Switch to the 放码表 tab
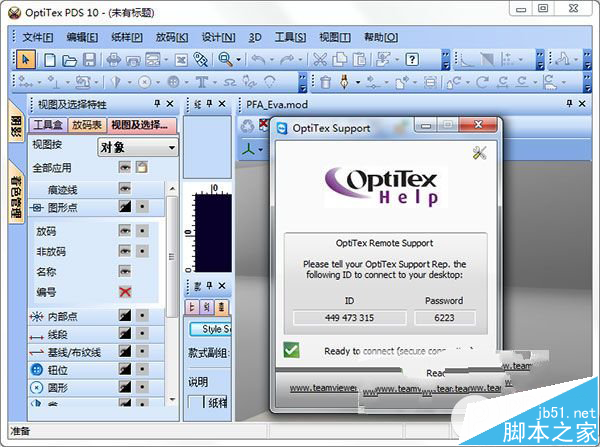This screenshot has height=447, width=600. point(87,125)
